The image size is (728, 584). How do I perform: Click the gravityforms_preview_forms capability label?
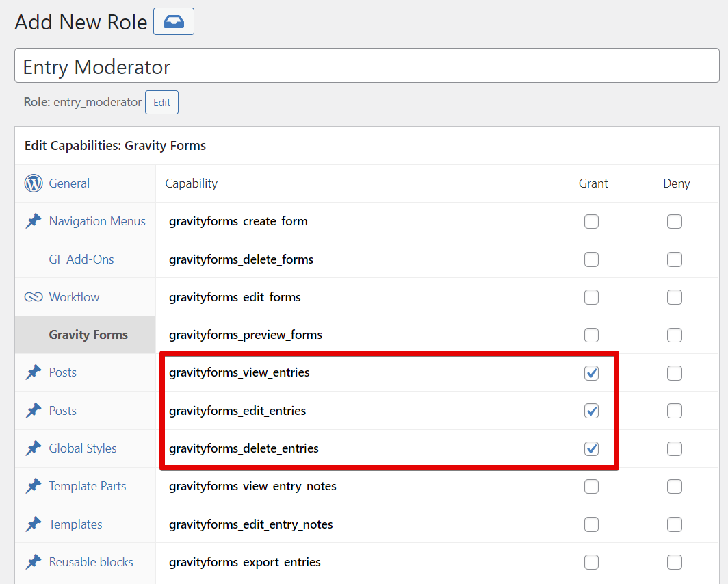[246, 335]
